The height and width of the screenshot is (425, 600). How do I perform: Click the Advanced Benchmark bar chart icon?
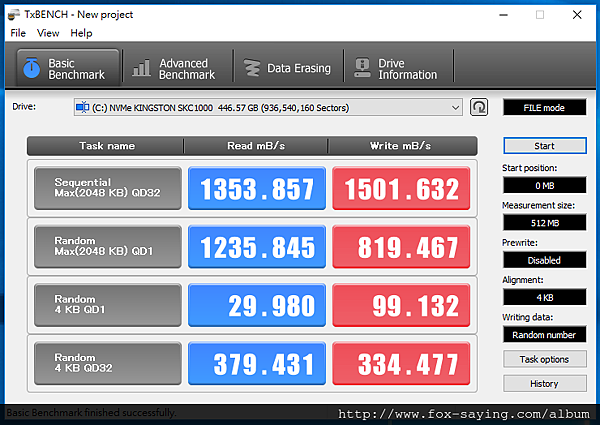[142, 68]
